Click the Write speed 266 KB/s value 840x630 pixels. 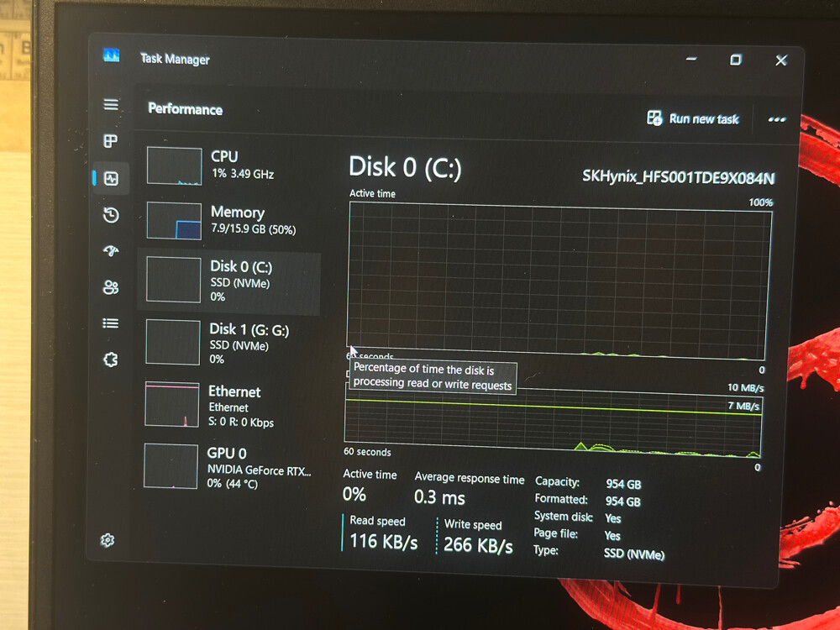pos(478,545)
